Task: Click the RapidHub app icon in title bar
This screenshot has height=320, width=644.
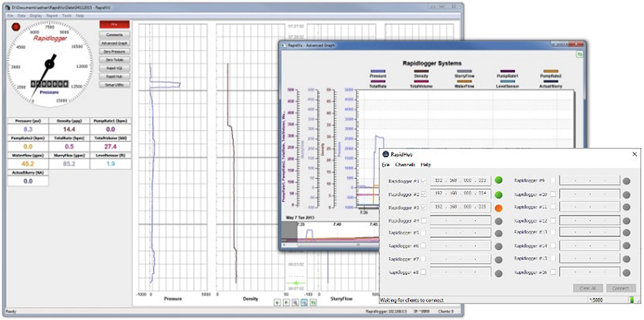Action: 386,154
